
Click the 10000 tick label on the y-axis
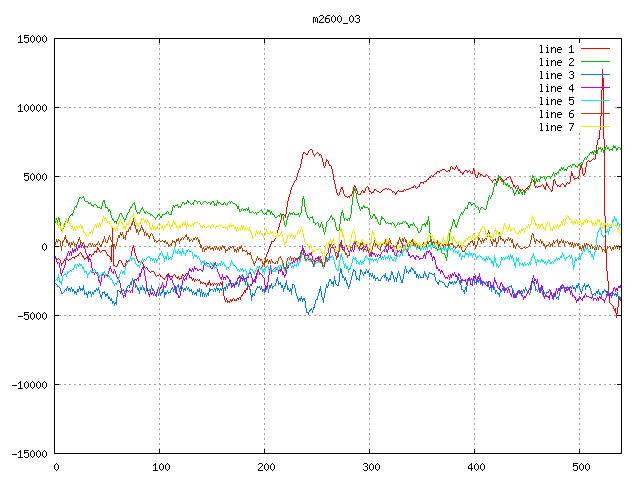pyautogui.click(x=32, y=108)
